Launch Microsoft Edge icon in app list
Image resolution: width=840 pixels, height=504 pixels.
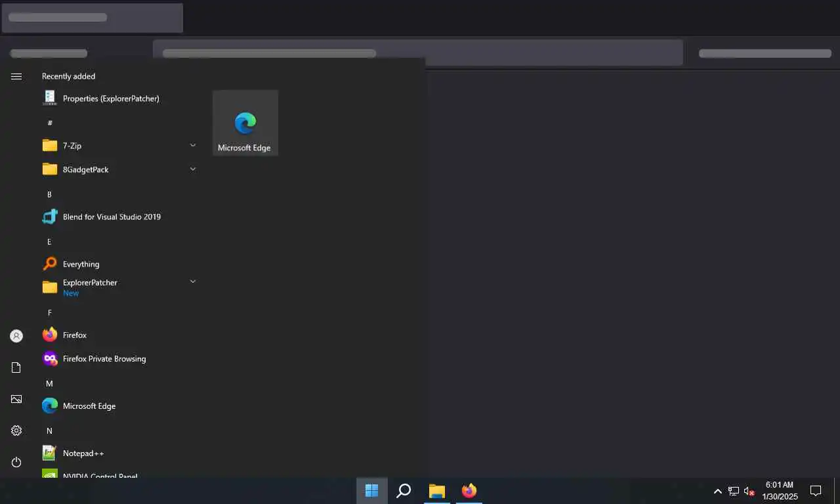pos(50,406)
